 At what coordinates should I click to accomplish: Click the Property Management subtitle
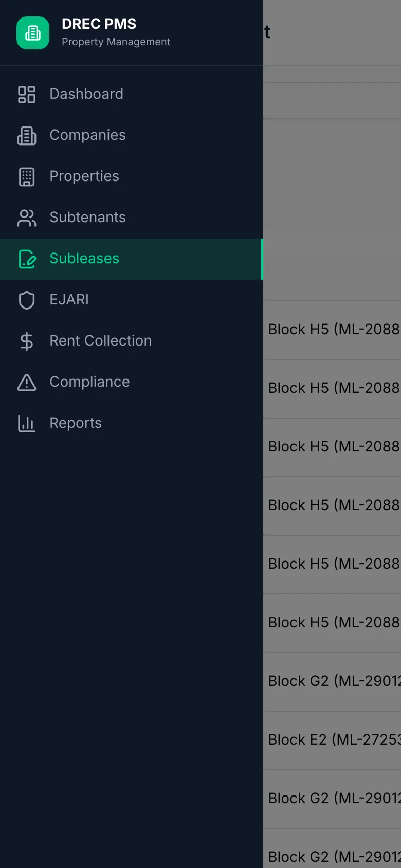click(116, 42)
